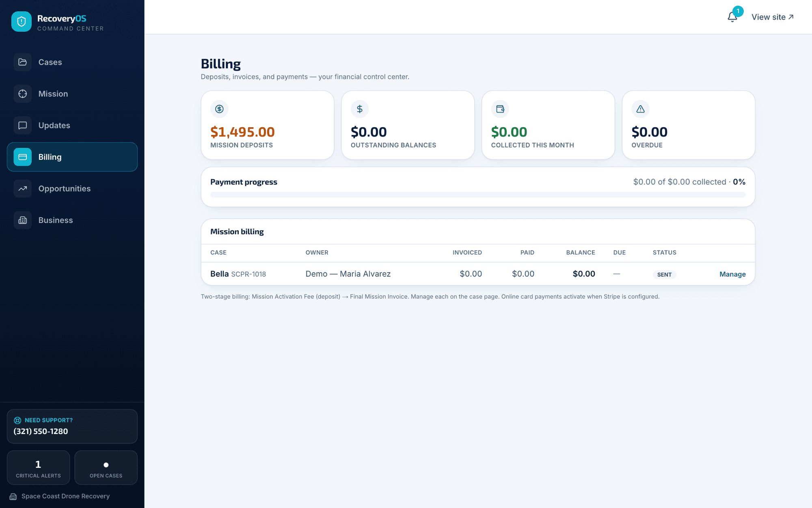Select the Billing menu item
The height and width of the screenshot is (508, 812).
[x=72, y=157]
